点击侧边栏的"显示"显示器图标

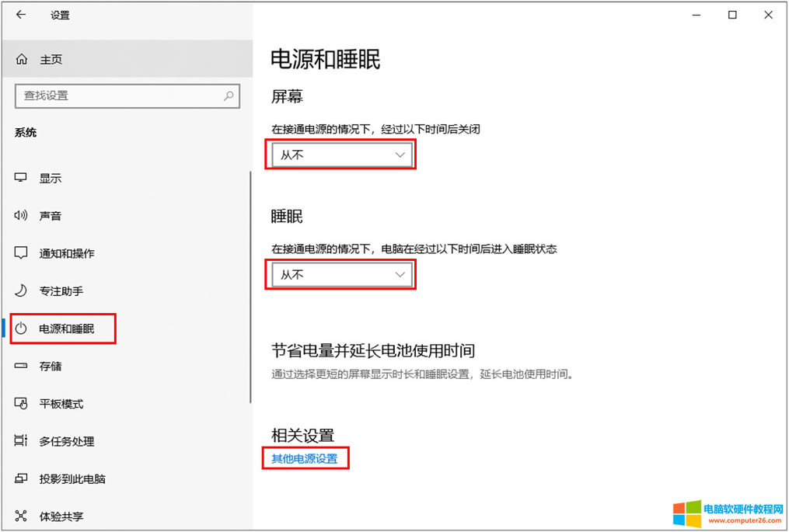point(22,177)
